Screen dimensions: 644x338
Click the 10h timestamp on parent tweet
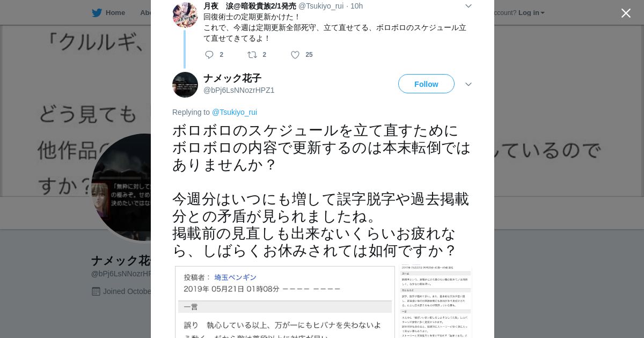click(x=356, y=6)
